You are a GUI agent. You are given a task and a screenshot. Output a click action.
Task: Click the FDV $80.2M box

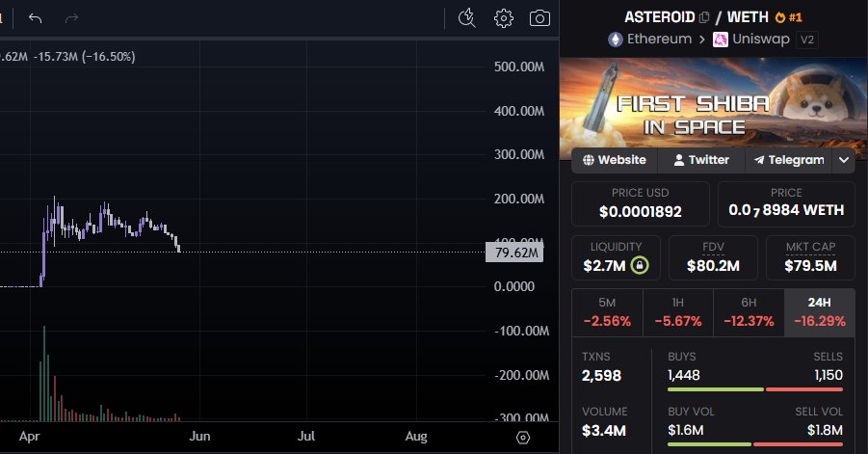[x=713, y=257]
